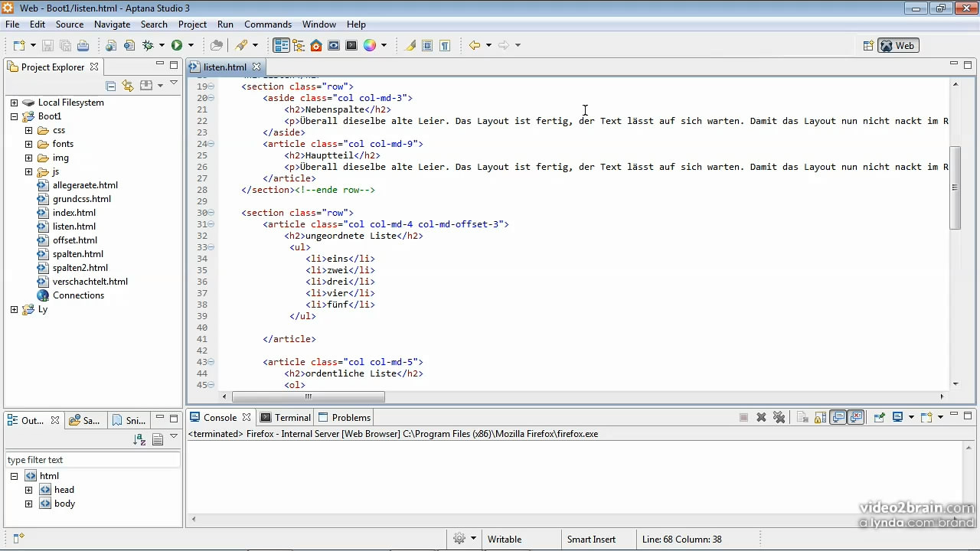Screen dimensions: 980x551
Task: Click the eye preview icon in toolbar
Action: point(334,45)
